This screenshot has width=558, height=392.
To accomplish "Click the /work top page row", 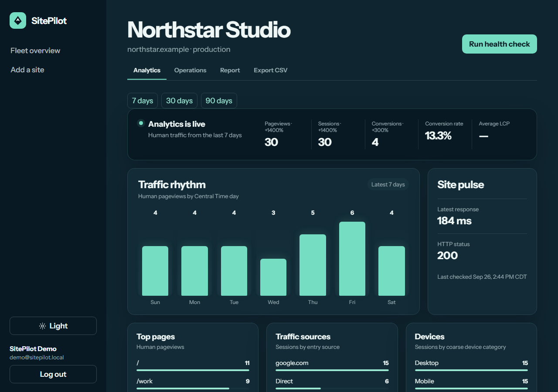I will pyautogui.click(x=193, y=383).
